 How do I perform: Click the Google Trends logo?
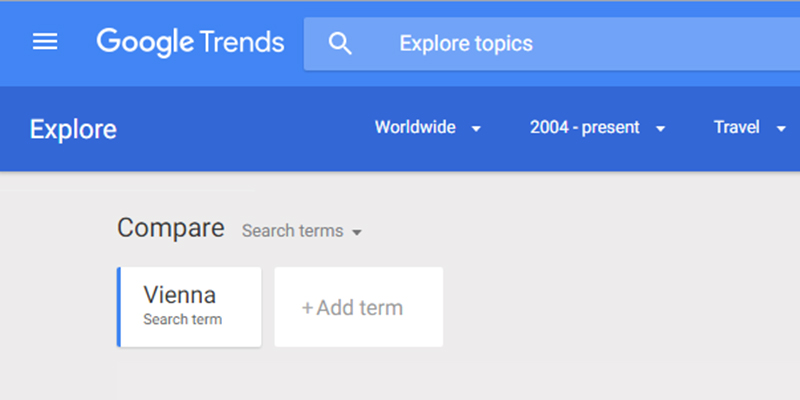190,43
